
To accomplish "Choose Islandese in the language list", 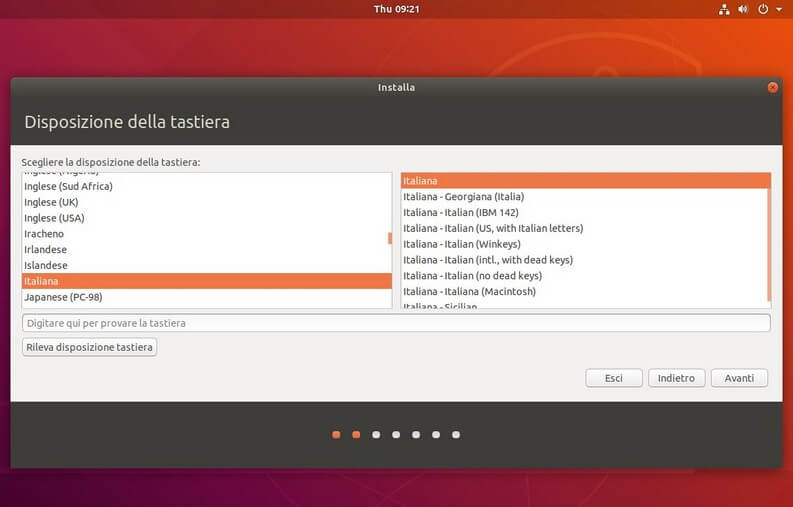I will click(46, 265).
